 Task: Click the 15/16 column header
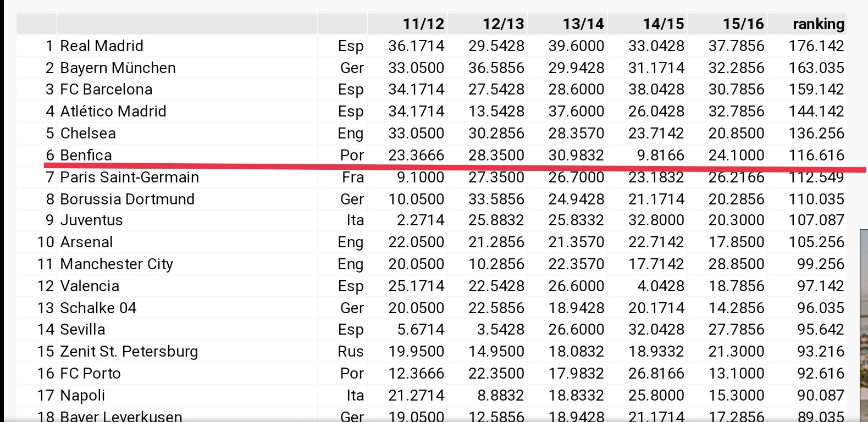pyautogui.click(x=743, y=24)
